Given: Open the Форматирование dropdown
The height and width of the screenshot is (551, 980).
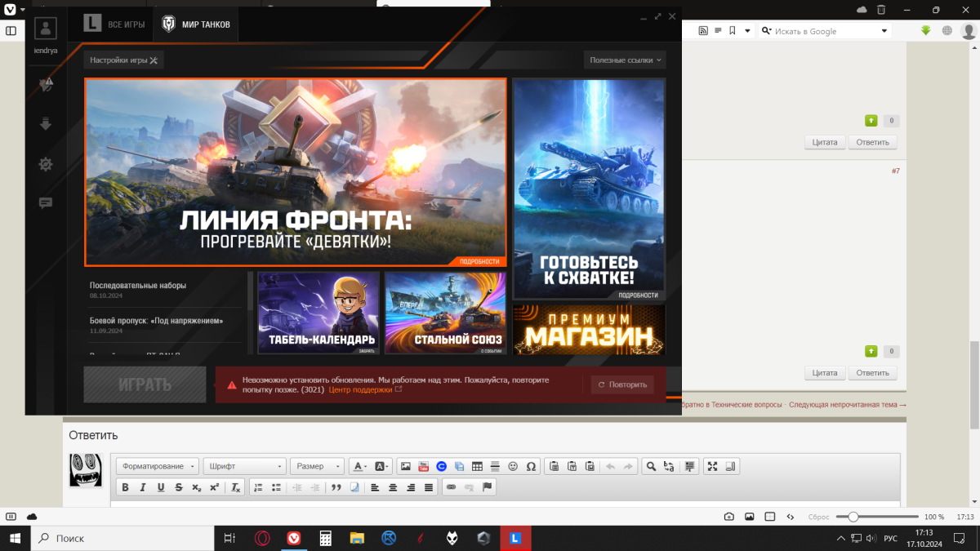Looking at the screenshot, I should 158,466.
